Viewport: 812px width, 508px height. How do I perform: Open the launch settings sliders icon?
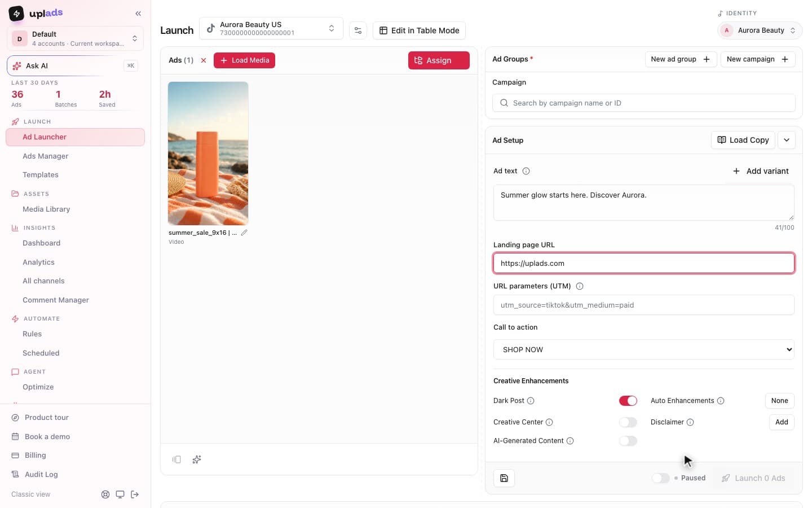(358, 30)
